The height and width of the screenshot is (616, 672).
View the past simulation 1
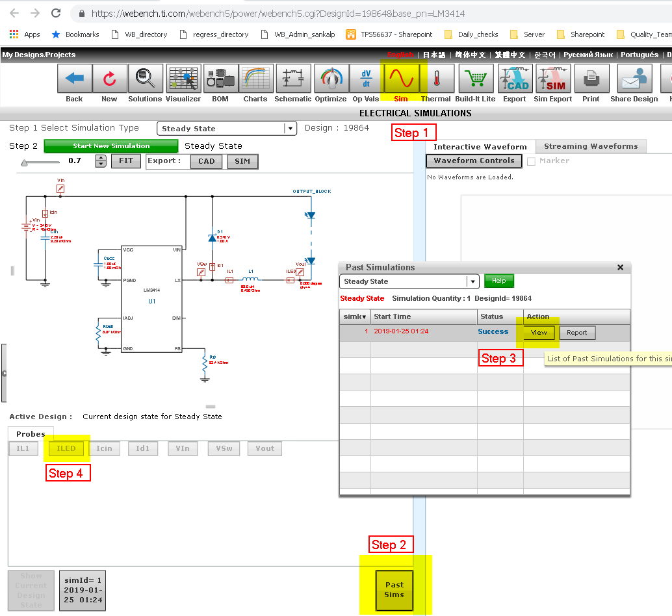point(539,333)
